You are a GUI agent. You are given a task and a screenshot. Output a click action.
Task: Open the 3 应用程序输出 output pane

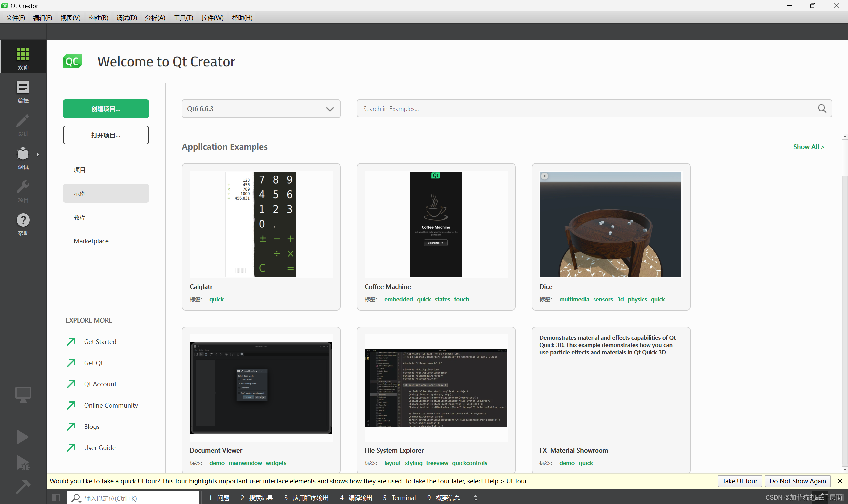(306, 498)
